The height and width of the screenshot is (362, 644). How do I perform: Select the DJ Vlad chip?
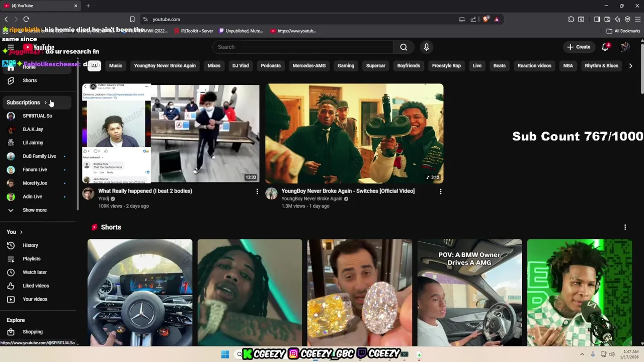click(240, 65)
